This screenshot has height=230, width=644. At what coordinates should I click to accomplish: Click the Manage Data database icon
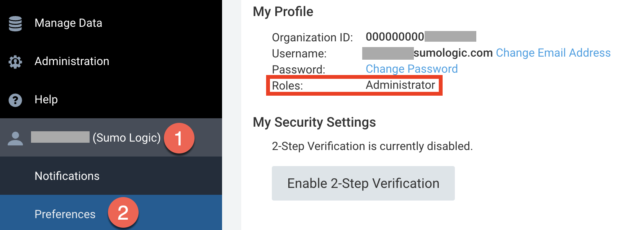(x=15, y=23)
